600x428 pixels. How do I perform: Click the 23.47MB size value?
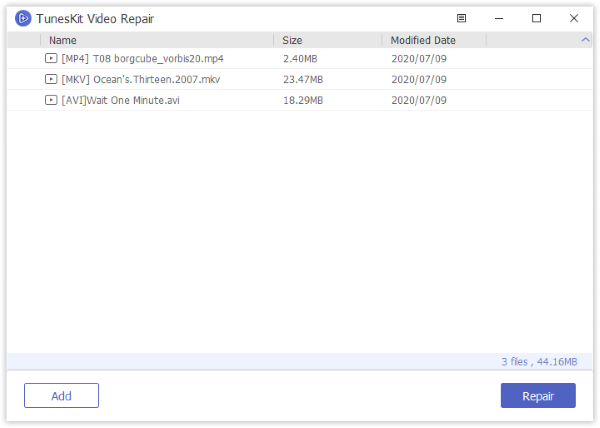pos(303,79)
